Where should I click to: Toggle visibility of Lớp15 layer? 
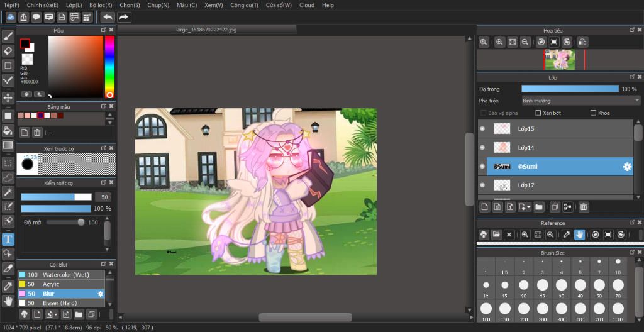click(x=482, y=129)
